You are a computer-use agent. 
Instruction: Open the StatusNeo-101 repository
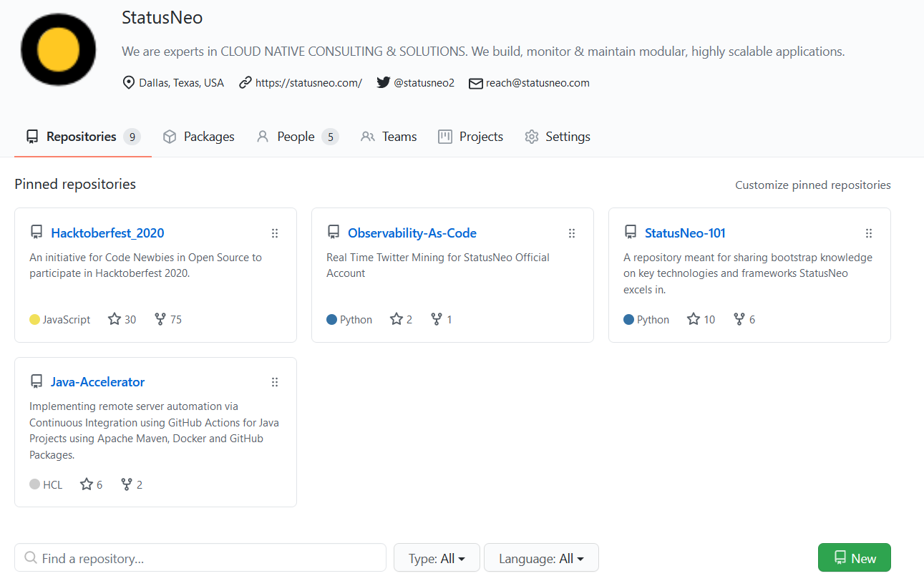coord(685,233)
